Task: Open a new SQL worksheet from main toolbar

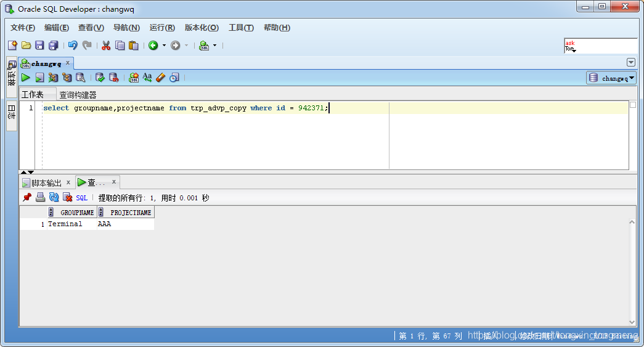Action: pos(204,46)
